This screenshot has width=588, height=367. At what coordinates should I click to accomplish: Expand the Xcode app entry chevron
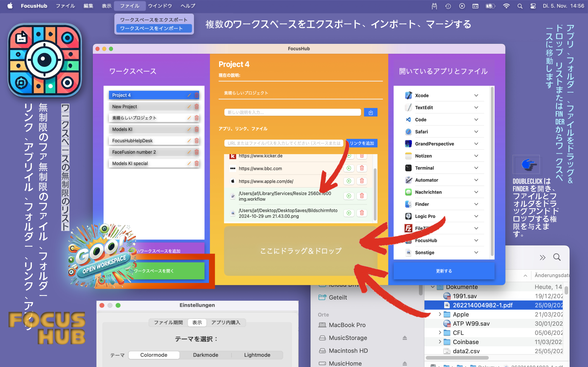pyautogui.click(x=476, y=95)
